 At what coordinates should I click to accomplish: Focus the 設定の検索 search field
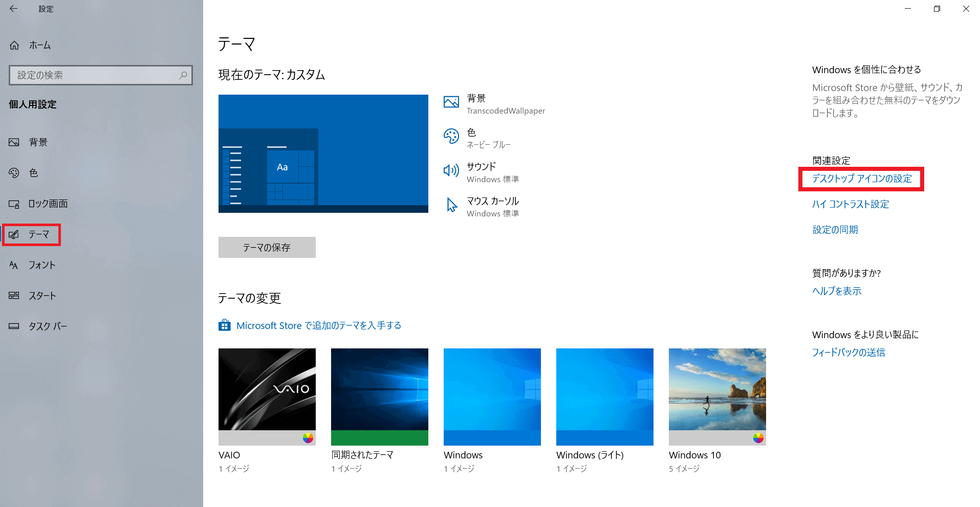pos(101,75)
